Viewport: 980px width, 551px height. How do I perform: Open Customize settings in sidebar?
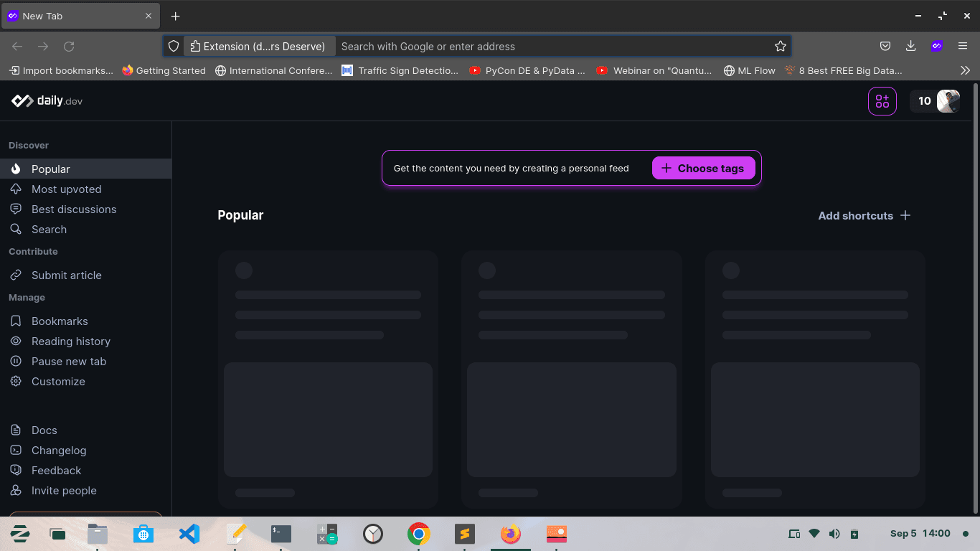[58, 382]
